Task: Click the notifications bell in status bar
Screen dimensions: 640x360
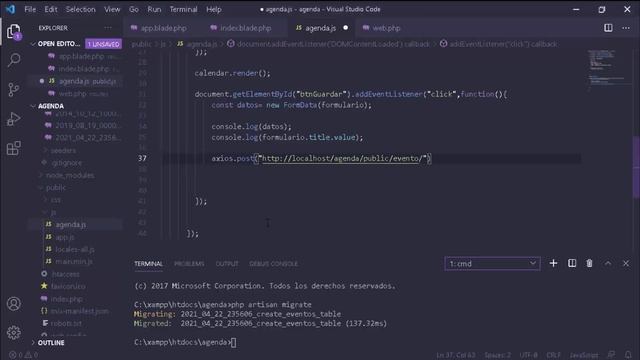Action: (628, 355)
